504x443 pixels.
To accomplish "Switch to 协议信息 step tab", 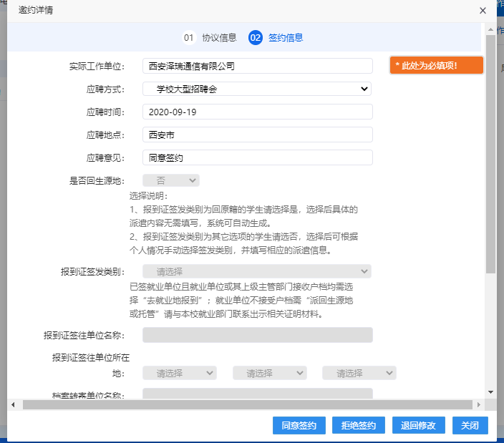I will [x=219, y=38].
